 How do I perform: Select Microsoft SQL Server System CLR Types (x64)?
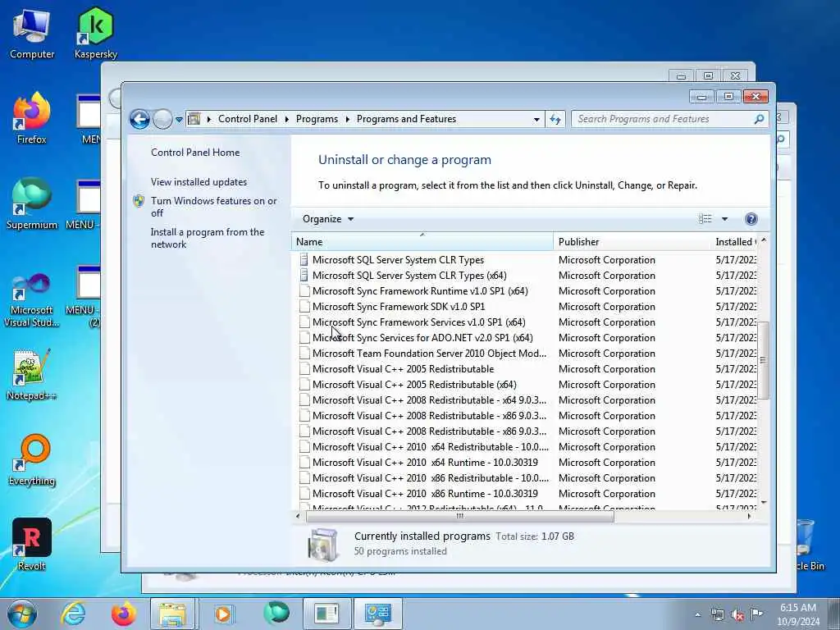pyautogui.click(x=525, y=276)
